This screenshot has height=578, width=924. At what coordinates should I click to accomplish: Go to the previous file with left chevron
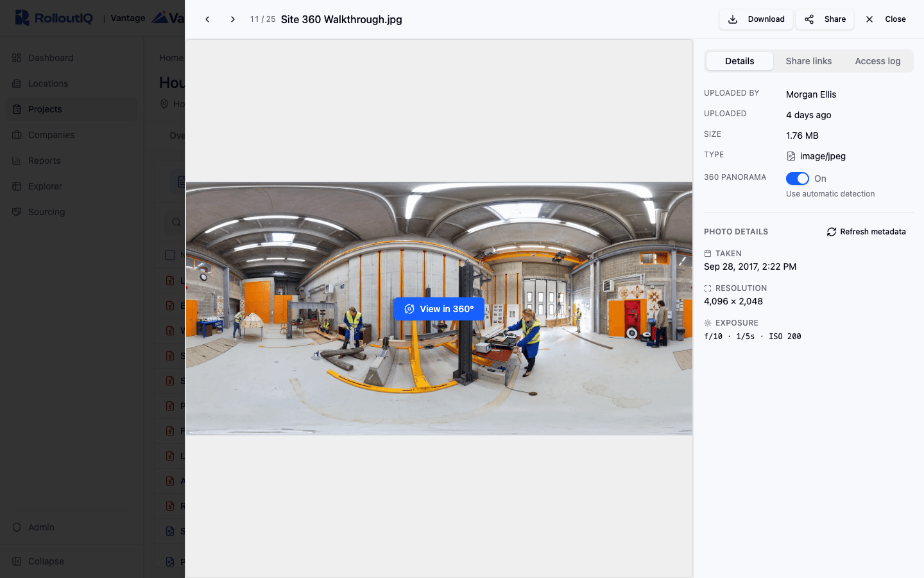click(207, 19)
